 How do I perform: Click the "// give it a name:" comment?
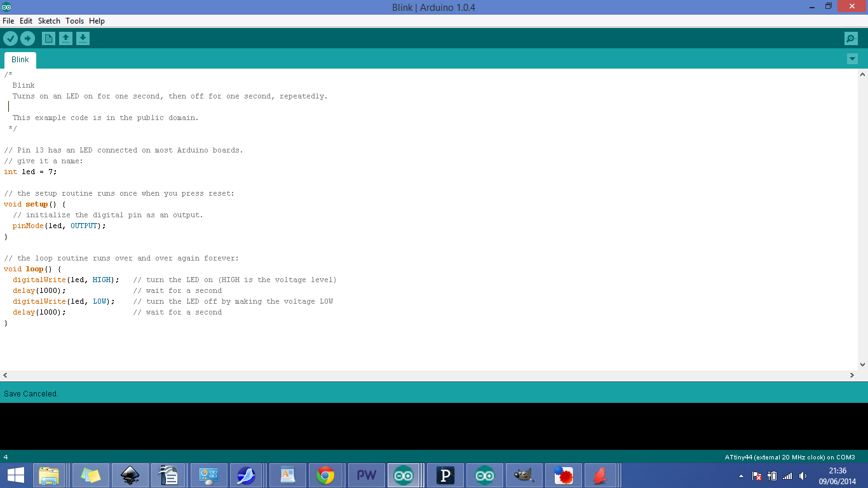[x=43, y=161]
